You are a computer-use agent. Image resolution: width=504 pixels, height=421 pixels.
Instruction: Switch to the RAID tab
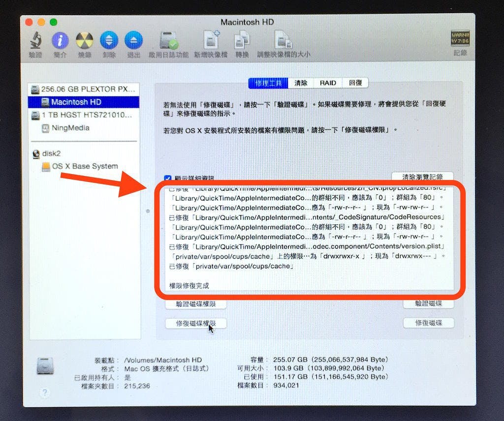[x=328, y=83]
